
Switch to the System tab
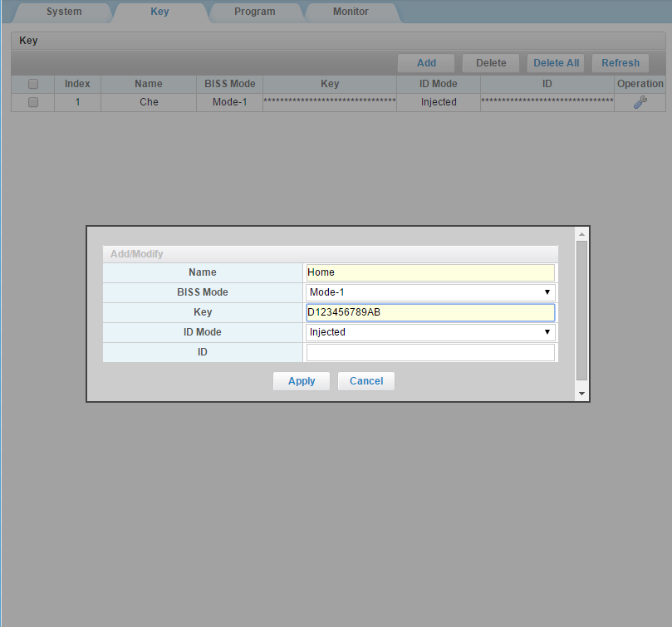(x=64, y=12)
